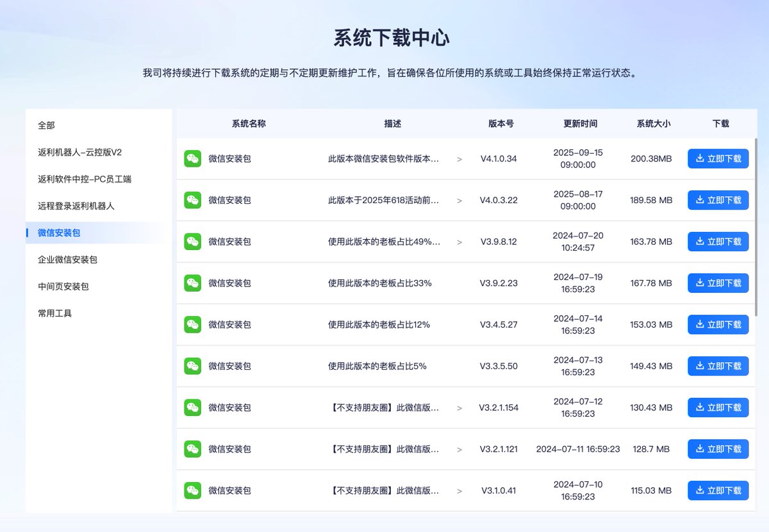Click version number V3.9.2.23
The image size is (769, 532).
(499, 283)
